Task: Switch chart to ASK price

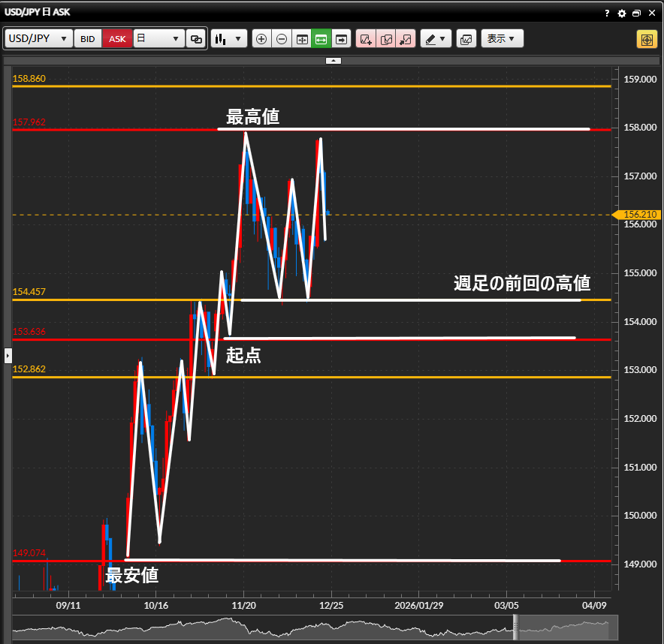Action: pyautogui.click(x=118, y=39)
